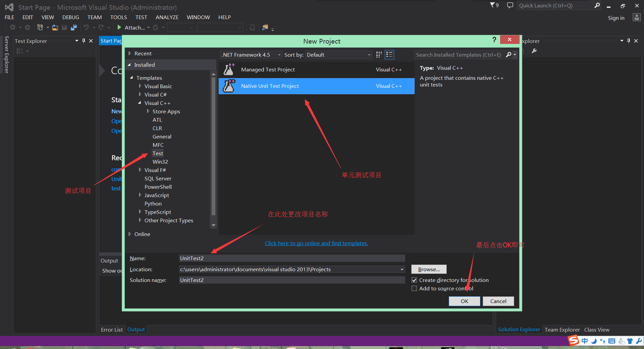This screenshot has width=644, height=349.
Task: Click the New Project toolbar icon
Action: tap(40, 27)
